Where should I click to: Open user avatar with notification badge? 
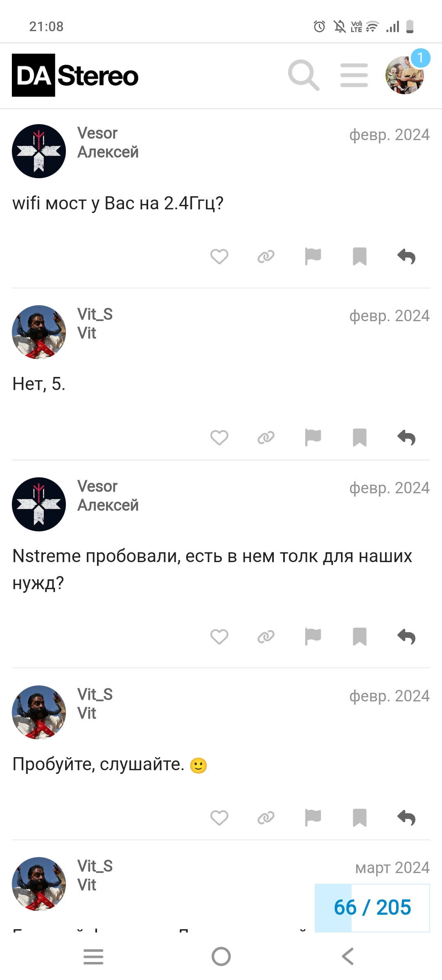click(405, 75)
